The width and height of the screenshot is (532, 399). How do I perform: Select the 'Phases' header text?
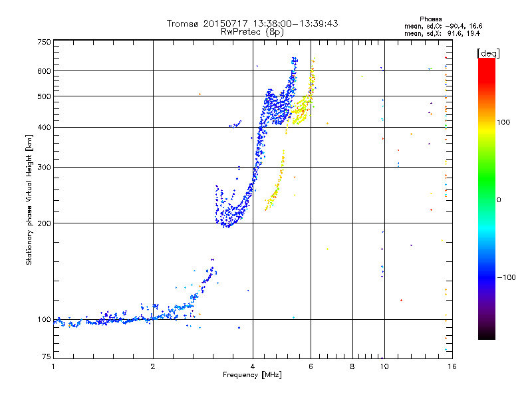pyautogui.click(x=430, y=19)
